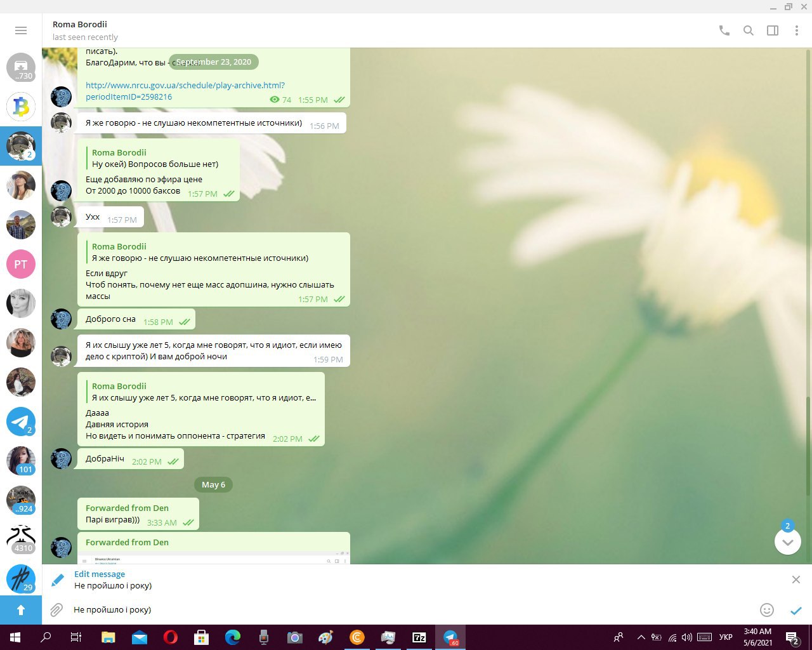The width and height of the screenshot is (812, 650).
Task: Open Mail app from taskbar
Action: (140, 637)
